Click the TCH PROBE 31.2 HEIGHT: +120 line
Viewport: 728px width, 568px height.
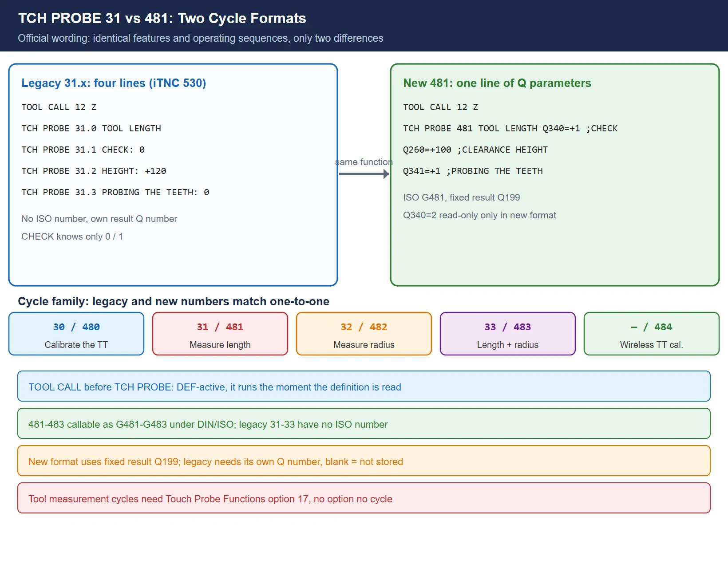[94, 171]
